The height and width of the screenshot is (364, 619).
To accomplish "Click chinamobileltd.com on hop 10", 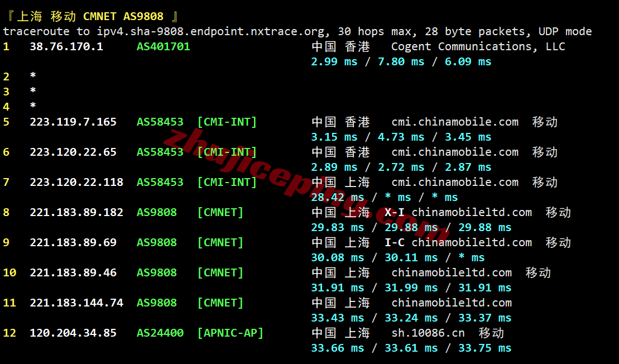I will click(451, 272).
